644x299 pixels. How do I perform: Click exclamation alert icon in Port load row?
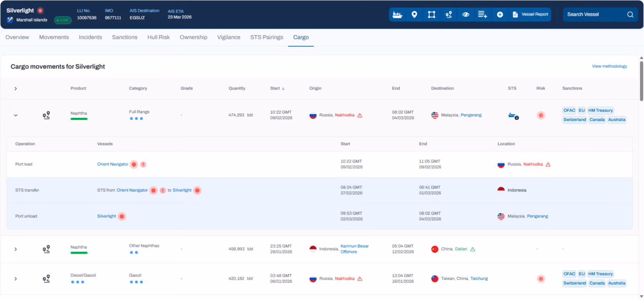coord(143,164)
